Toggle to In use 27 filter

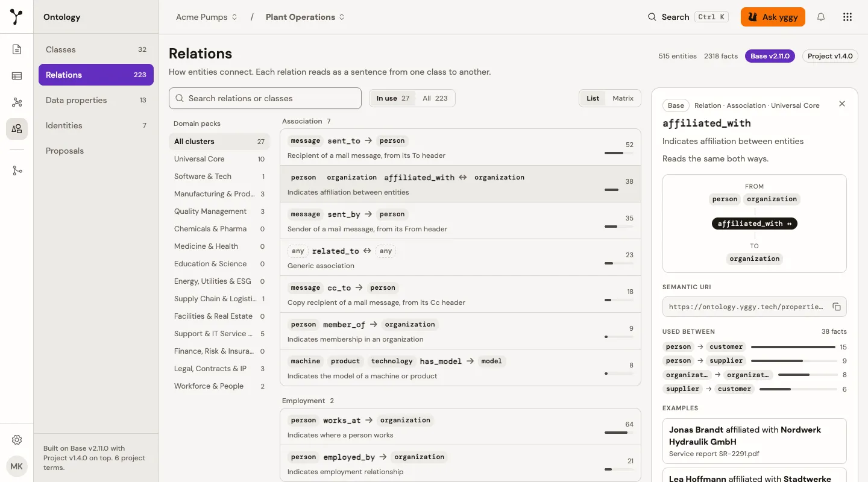pyautogui.click(x=393, y=98)
